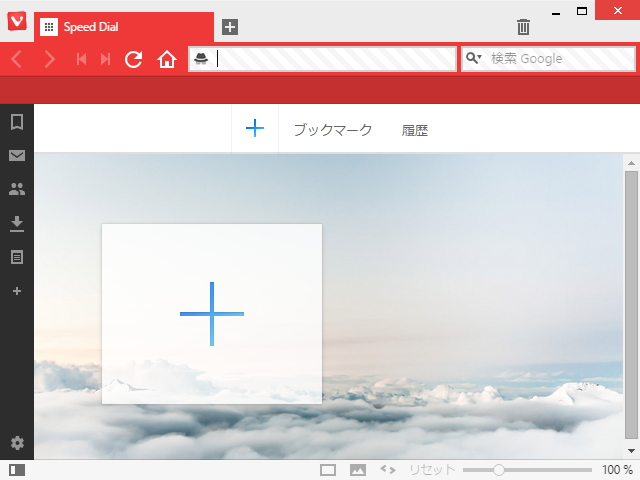Click scrollbar down arrow

[631, 451]
